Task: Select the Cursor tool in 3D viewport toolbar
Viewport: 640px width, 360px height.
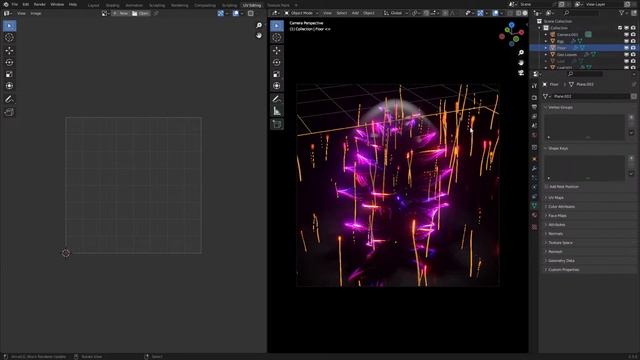Action: click(x=277, y=38)
